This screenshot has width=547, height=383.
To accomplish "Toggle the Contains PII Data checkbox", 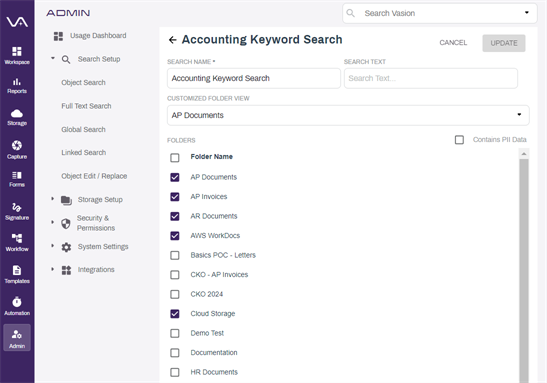I will coord(459,140).
